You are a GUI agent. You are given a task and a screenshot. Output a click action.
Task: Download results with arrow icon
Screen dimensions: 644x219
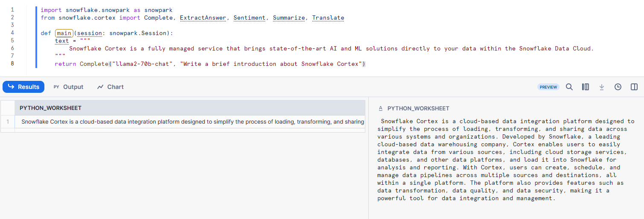(x=602, y=87)
